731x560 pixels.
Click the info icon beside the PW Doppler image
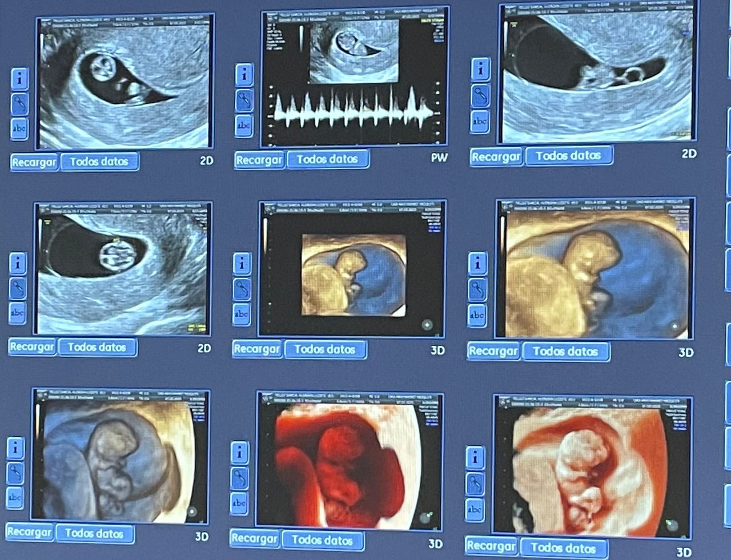pos(244,74)
